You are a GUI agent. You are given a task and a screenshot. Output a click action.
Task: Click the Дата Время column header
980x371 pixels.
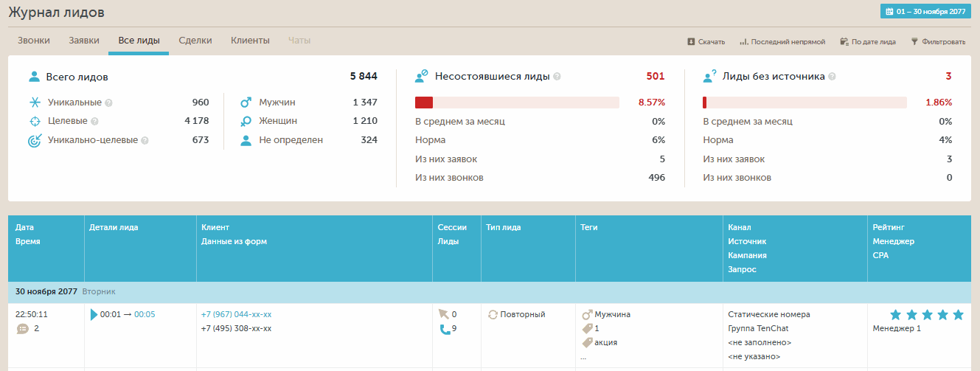[x=46, y=249]
